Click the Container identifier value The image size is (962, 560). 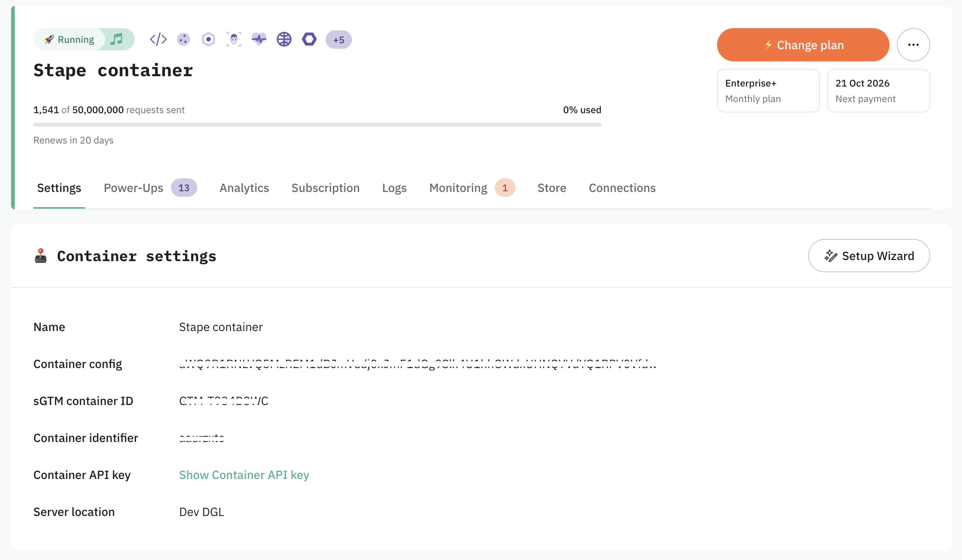[x=202, y=438]
